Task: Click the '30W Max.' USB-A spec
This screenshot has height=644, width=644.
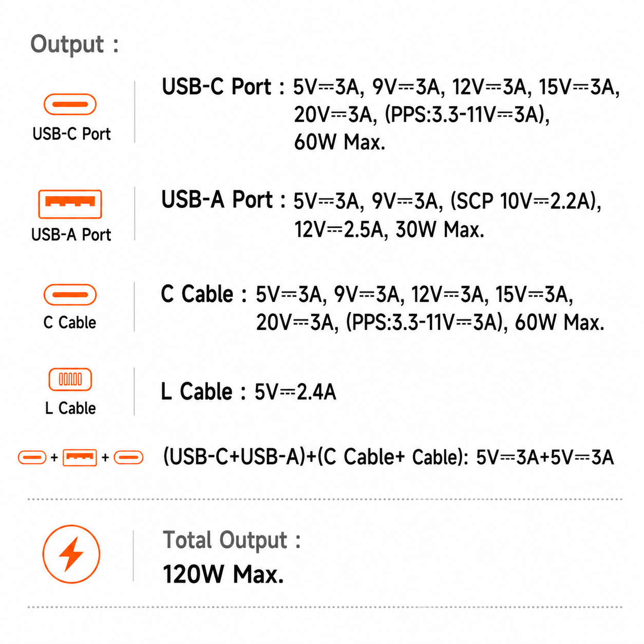Action: (x=440, y=230)
